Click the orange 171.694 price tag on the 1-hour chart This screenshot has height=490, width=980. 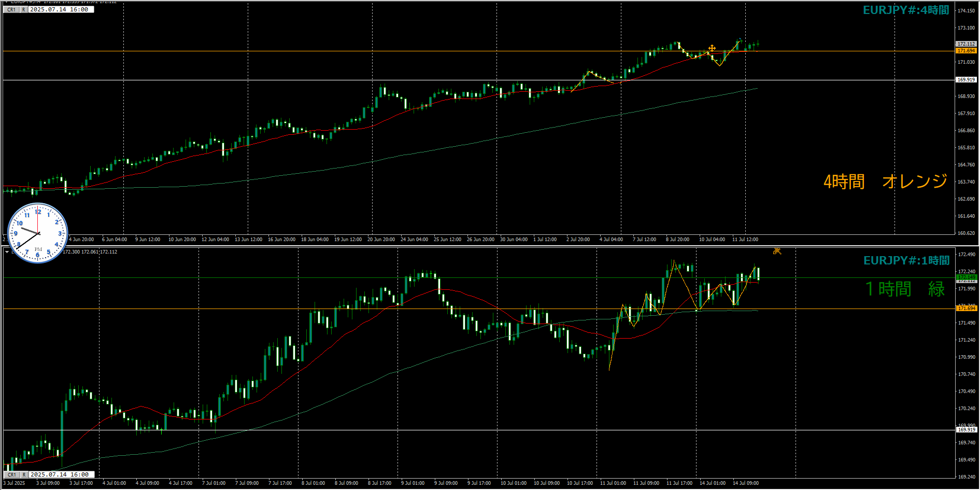(966, 309)
